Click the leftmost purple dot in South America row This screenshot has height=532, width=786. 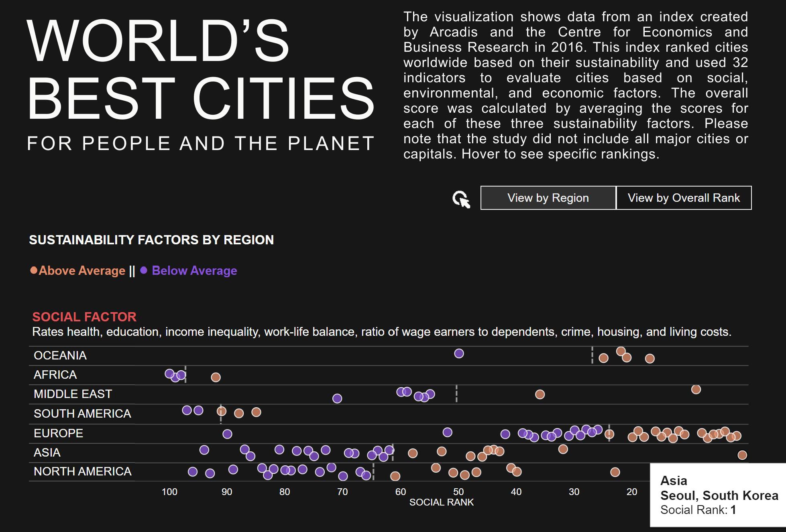point(187,410)
